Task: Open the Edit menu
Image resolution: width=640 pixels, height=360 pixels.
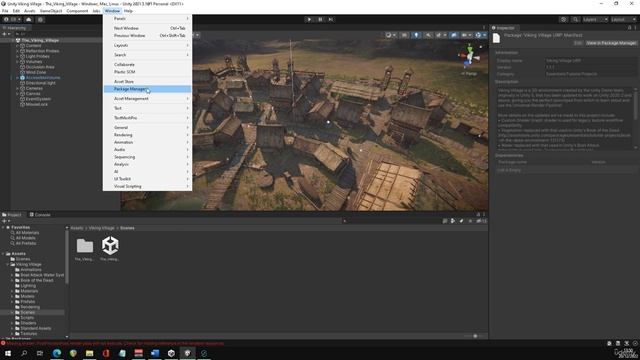Action: (x=16, y=11)
